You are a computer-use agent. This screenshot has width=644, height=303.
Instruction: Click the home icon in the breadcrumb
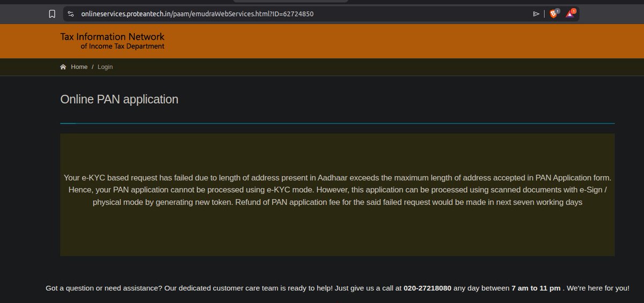pos(63,67)
